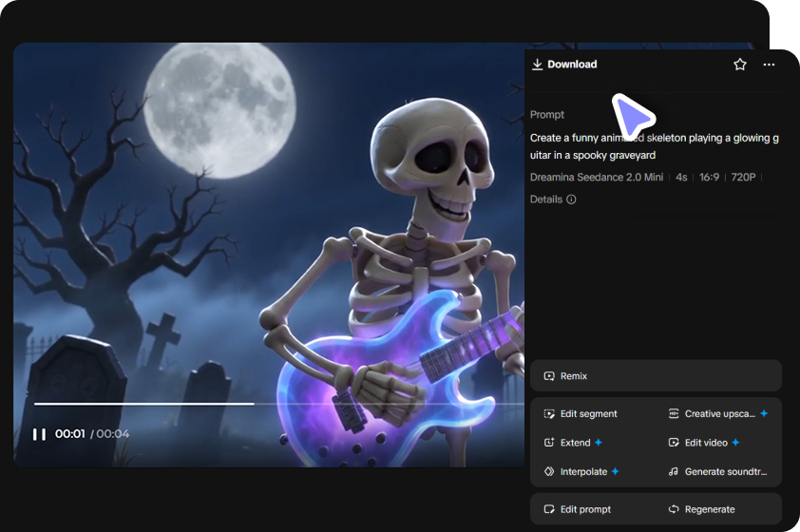Image resolution: width=800 pixels, height=532 pixels.
Task: Click the Edit segment icon
Action: click(549, 413)
